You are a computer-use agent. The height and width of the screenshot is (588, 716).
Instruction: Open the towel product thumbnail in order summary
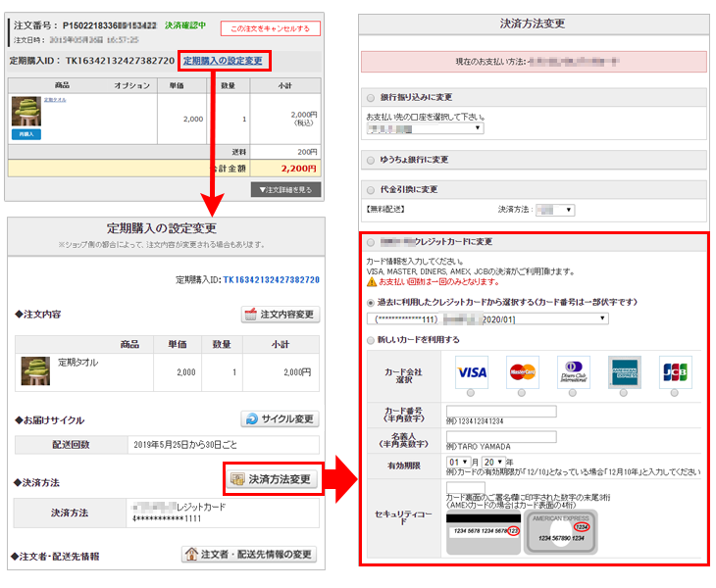tap(26, 112)
